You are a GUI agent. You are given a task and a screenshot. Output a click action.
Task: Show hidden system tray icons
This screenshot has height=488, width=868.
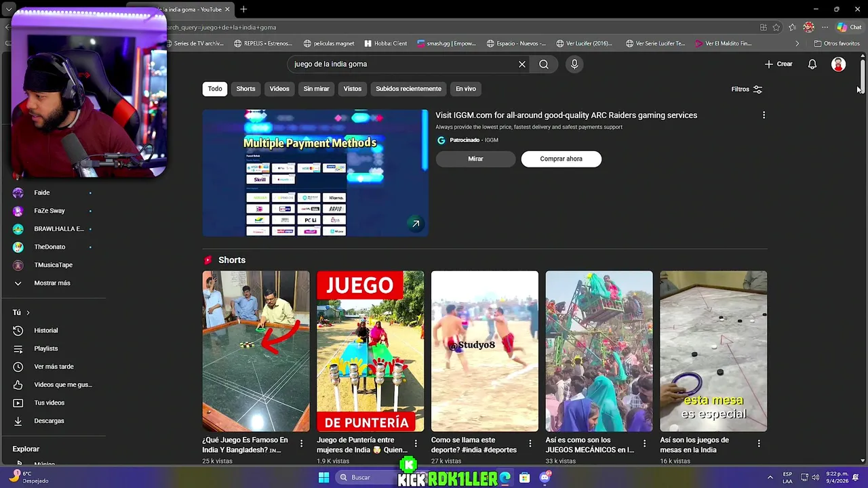click(x=770, y=477)
